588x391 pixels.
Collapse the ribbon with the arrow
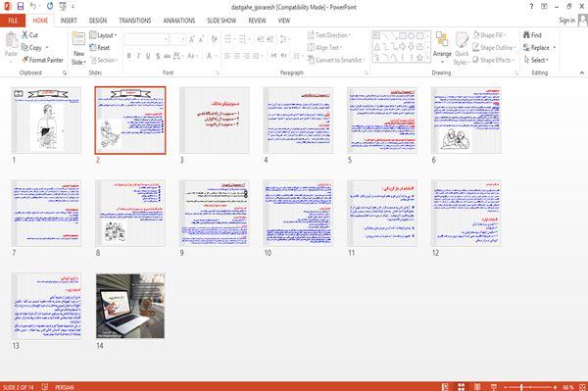[581, 73]
